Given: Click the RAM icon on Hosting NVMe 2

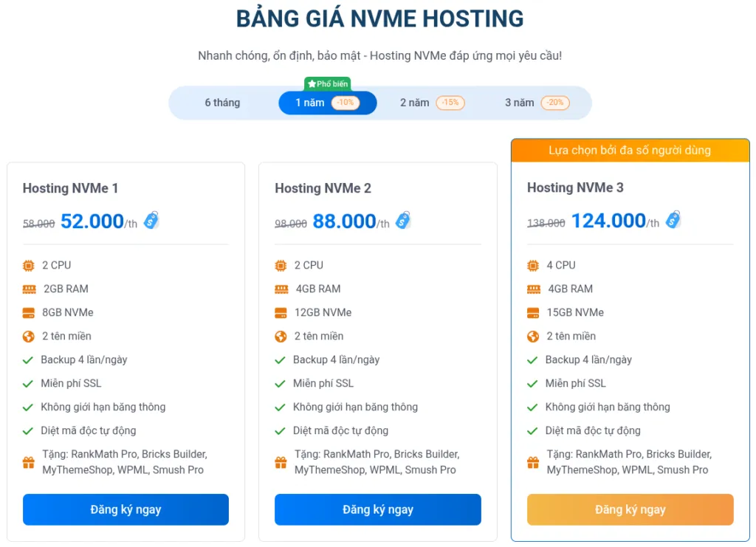Looking at the screenshot, I should tap(281, 289).
